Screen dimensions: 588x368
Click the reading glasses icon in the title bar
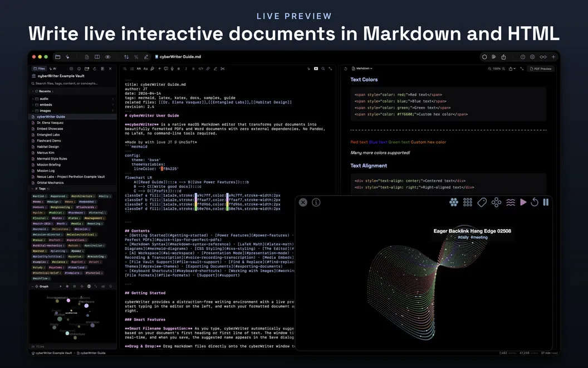[x=543, y=57]
